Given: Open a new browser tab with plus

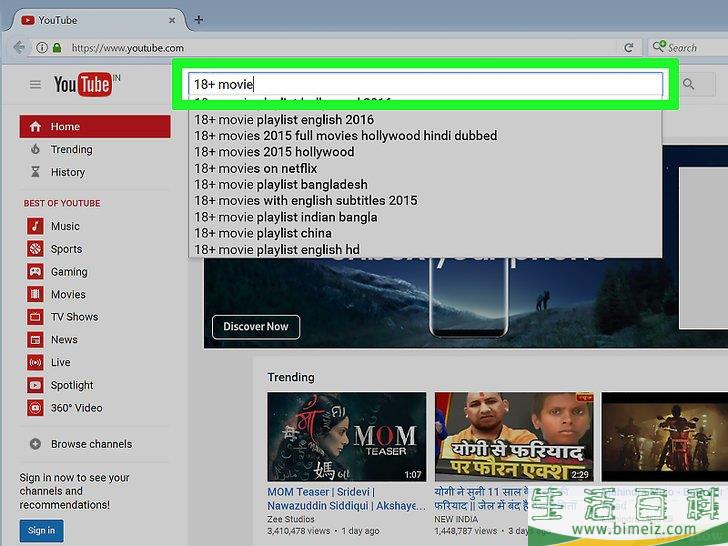Looking at the screenshot, I should coord(199,20).
